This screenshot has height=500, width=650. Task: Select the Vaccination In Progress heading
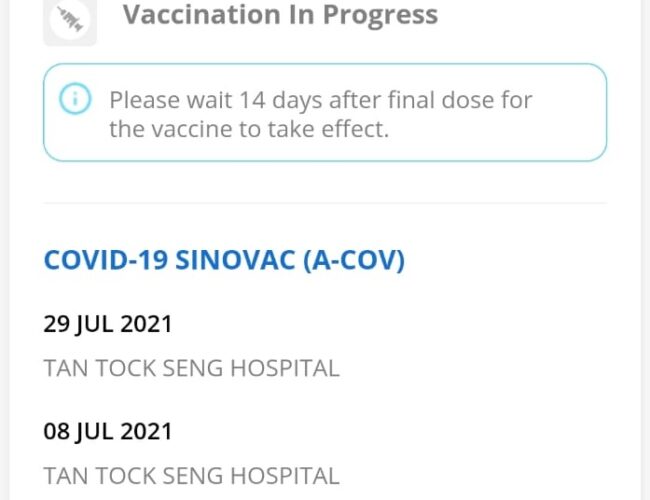click(280, 15)
